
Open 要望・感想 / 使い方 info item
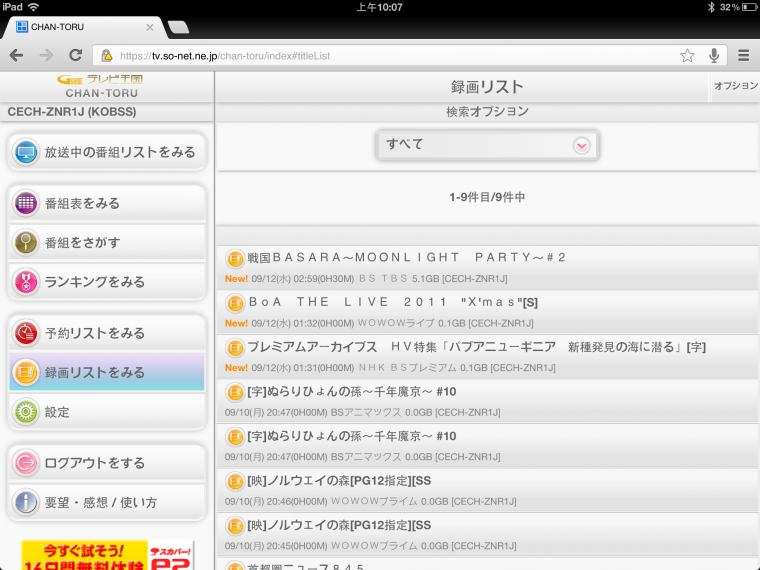[x=107, y=502]
